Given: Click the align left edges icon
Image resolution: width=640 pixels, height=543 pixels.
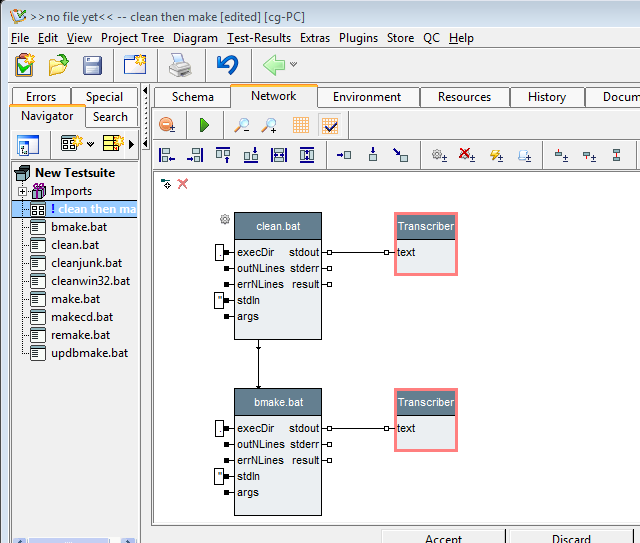Looking at the screenshot, I should point(167,155).
